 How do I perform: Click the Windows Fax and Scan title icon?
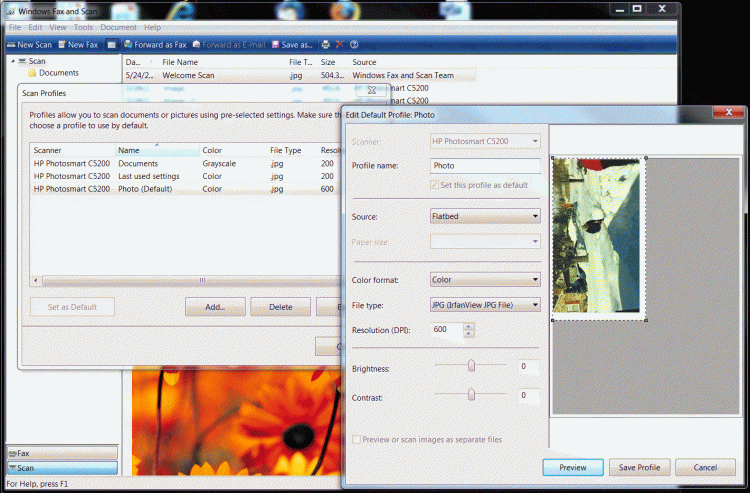11,11
